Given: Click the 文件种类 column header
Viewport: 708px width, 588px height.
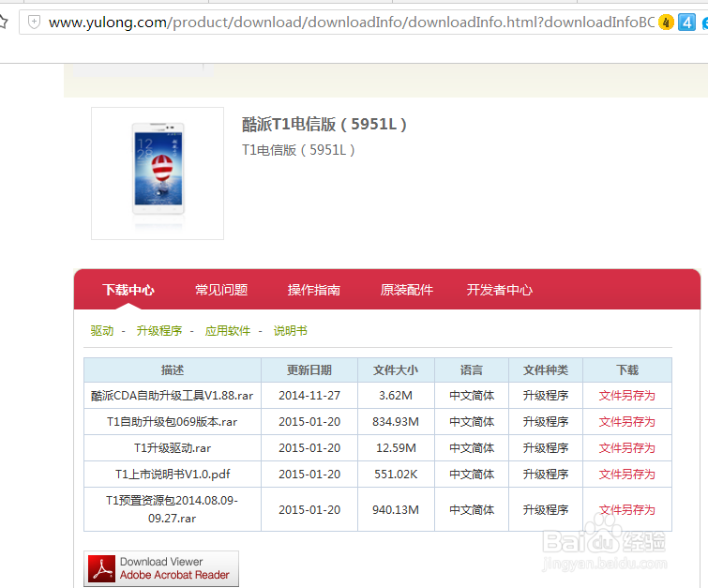Looking at the screenshot, I should pos(546,370).
